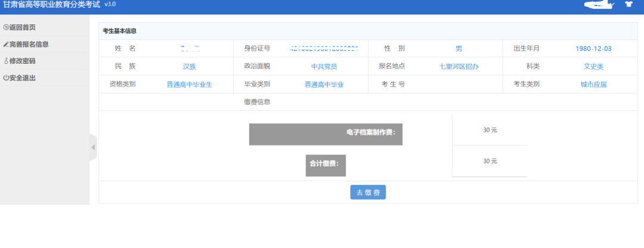Click the key icon beside 修改密码
Image resolution: width=644 pixels, height=248 pixels.
click(x=6, y=61)
